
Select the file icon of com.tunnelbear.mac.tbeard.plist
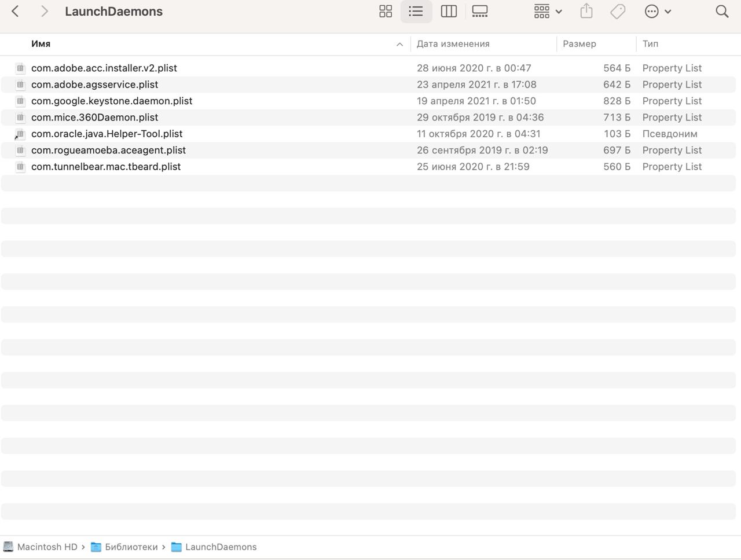20,167
